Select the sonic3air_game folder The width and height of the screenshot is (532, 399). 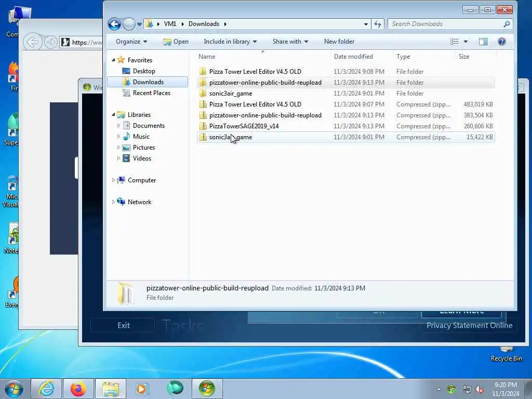tap(345, 94)
